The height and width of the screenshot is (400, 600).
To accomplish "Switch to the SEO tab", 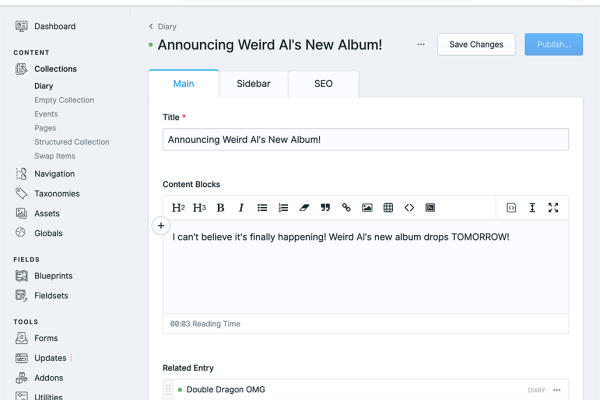I will click(323, 84).
